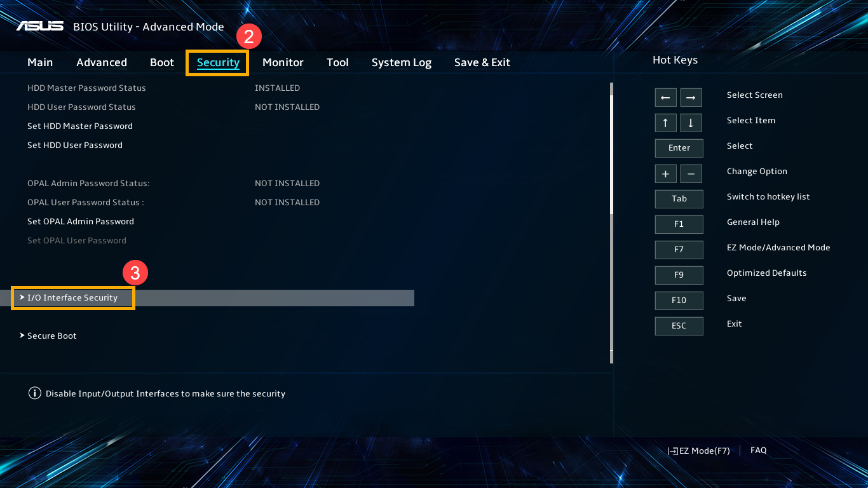This screenshot has width=868, height=488.
Task: Click the plus hotkey icon
Action: pyautogui.click(x=665, y=173)
